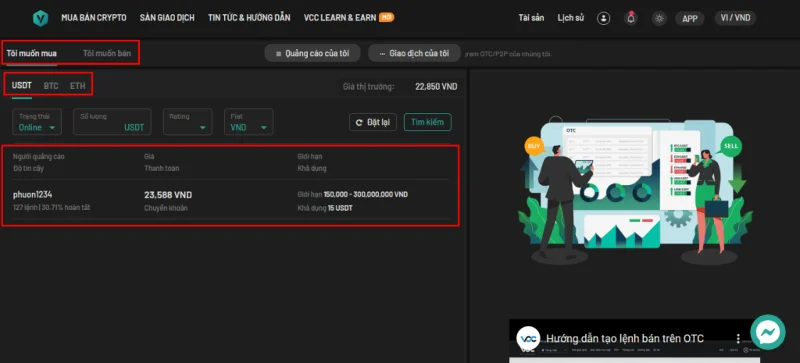This screenshot has height=363, width=800.
Task: Click the Khả dụng 15 USDT text
Action: [x=325, y=208]
